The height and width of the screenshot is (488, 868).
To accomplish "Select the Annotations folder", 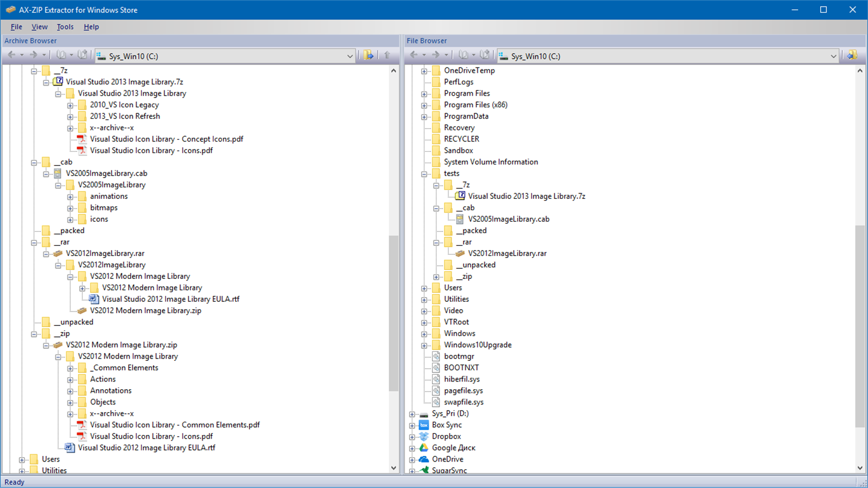I will [x=111, y=391].
